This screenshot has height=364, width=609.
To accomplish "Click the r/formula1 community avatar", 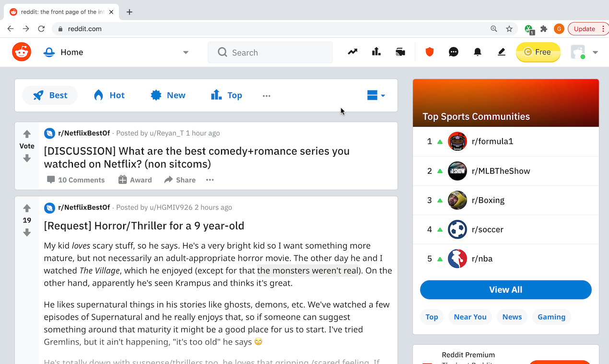I will 457,142.
